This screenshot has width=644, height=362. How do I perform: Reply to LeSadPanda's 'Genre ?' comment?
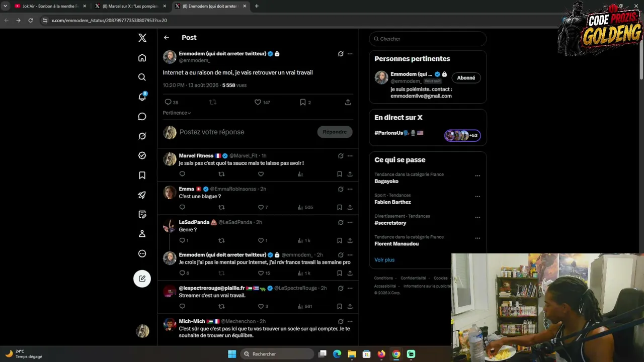point(184,240)
